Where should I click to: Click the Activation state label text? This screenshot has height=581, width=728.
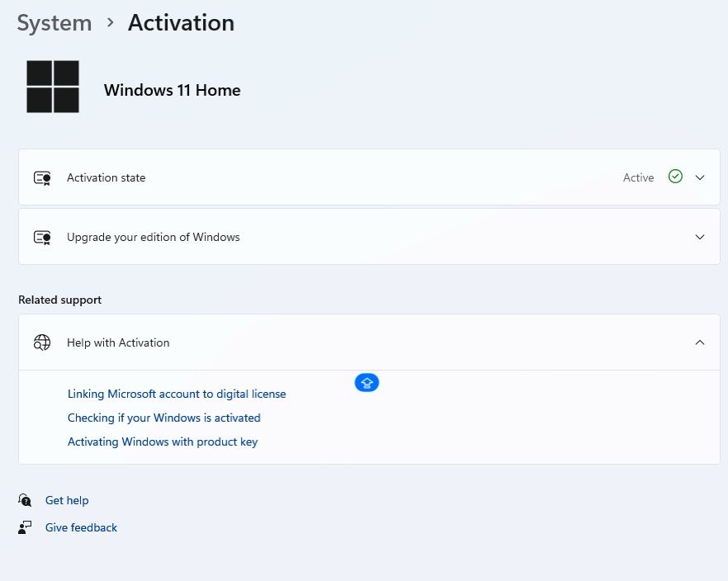pos(106,177)
